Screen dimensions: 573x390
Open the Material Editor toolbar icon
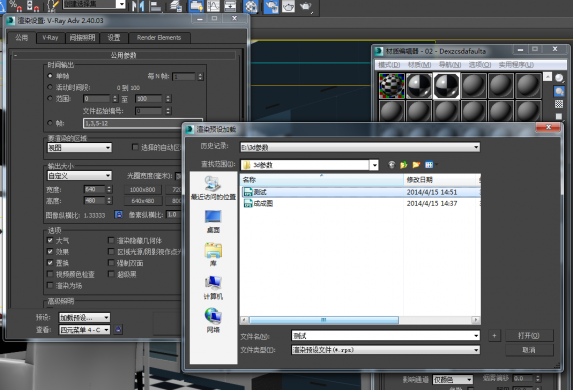point(251,6)
